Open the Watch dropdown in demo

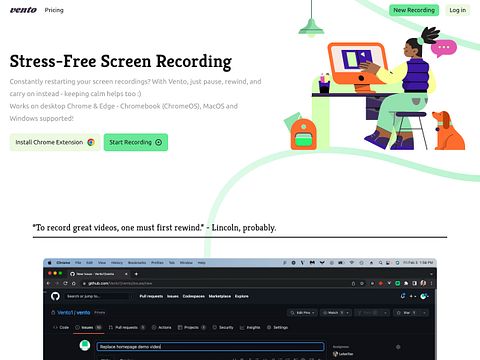pos(335,313)
